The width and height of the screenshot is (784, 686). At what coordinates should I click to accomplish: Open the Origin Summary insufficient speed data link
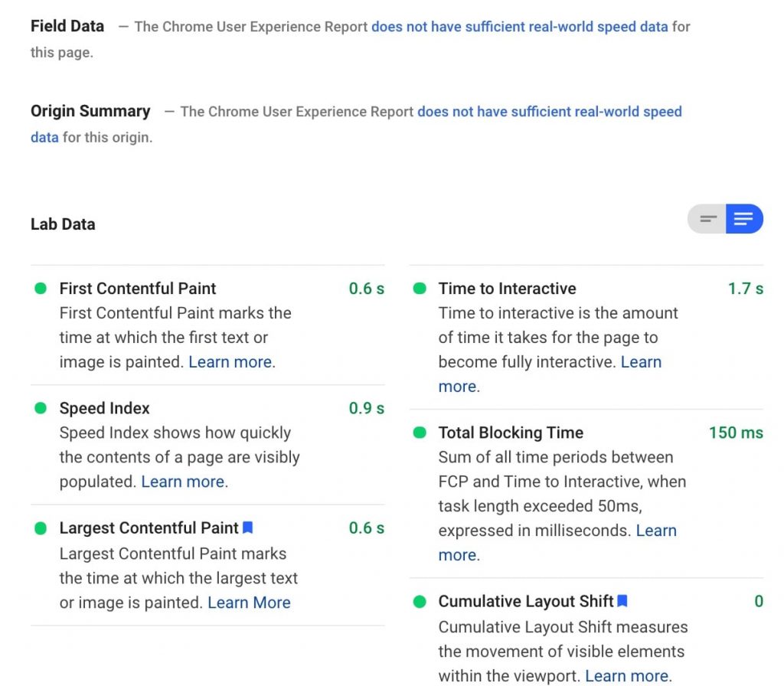pos(549,111)
